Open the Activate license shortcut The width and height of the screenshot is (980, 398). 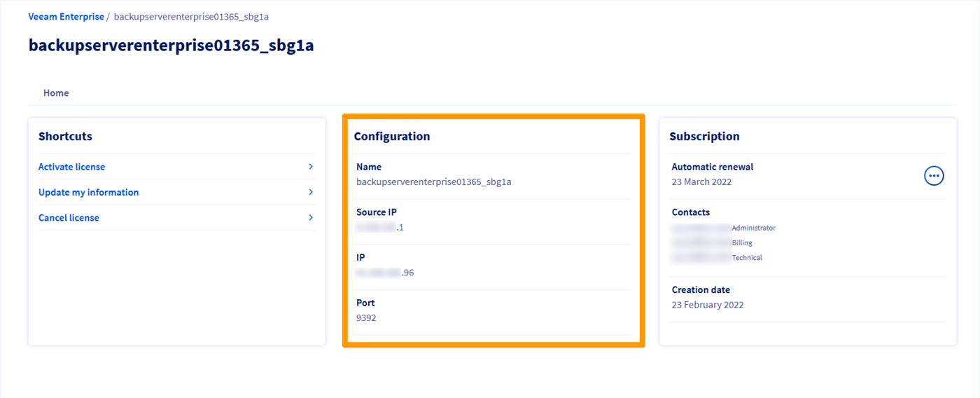tap(71, 167)
